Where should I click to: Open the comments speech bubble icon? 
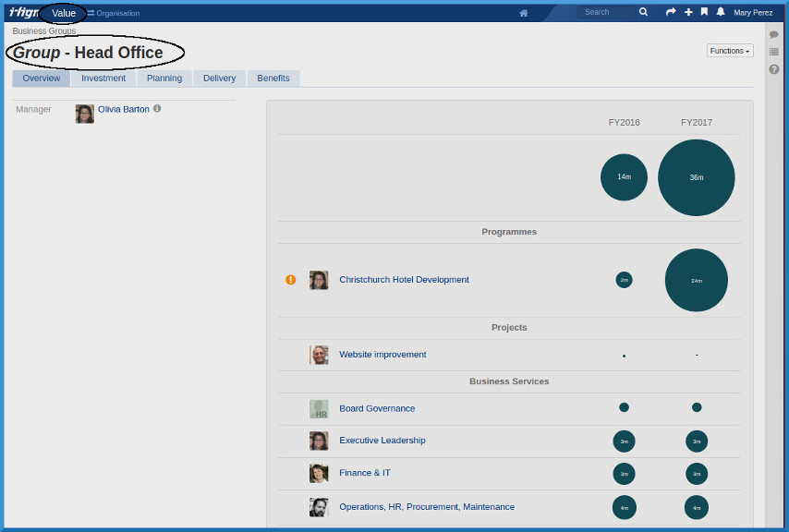point(774,35)
